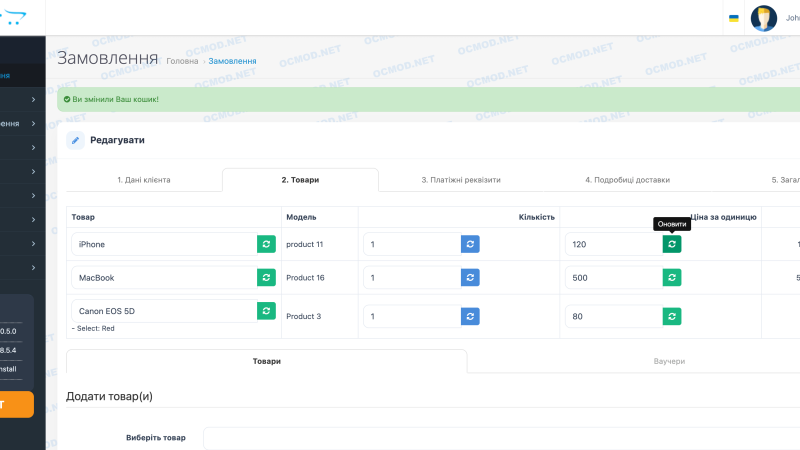Refresh the iPhone product name
800x450 pixels.
coord(266,244)
